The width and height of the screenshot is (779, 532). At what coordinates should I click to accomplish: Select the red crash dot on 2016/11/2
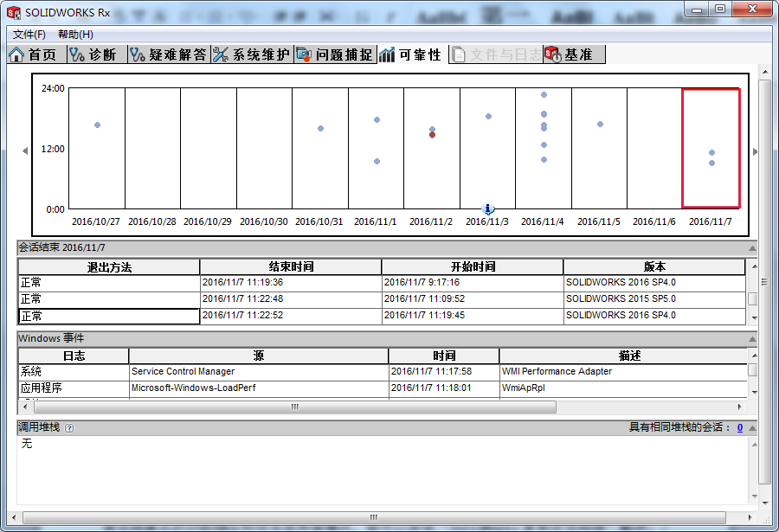tap(432, 135)
